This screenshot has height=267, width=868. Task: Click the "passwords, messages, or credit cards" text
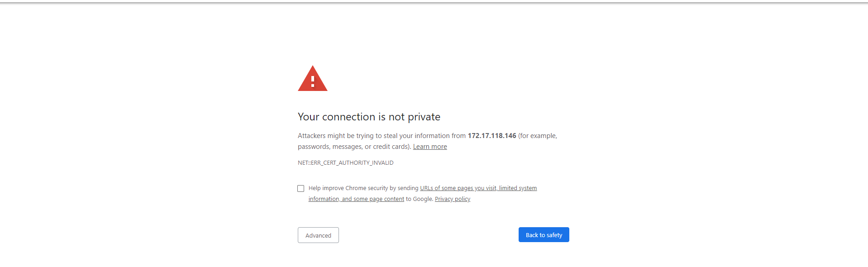pyautogui.click(x=354, y=147)
